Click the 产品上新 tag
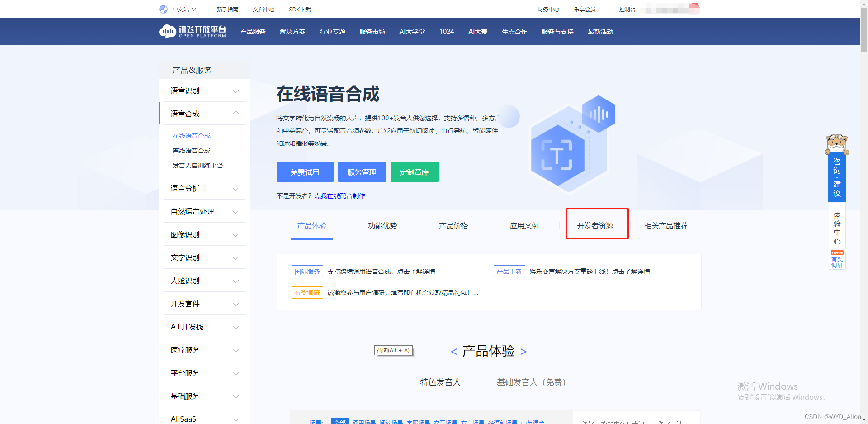Viewport: 868px width, 424px height. (x=509, y=272)
